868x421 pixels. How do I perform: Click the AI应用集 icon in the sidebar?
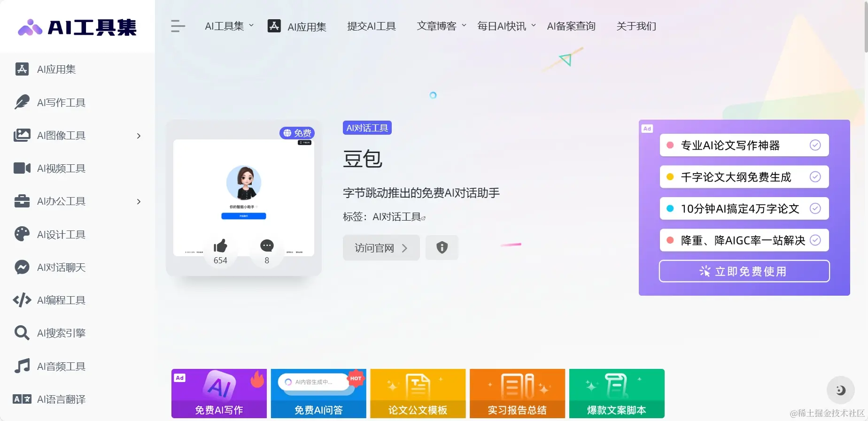point(22,69)
